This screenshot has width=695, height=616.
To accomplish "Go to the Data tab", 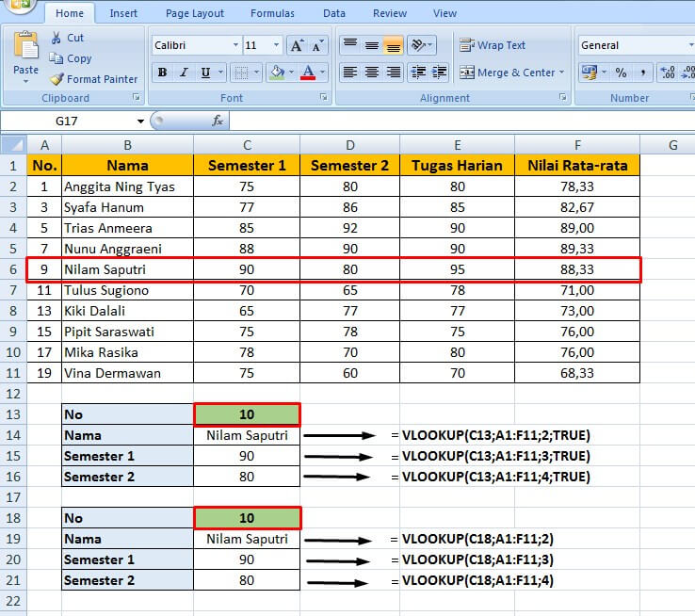I will pos(333,13).
